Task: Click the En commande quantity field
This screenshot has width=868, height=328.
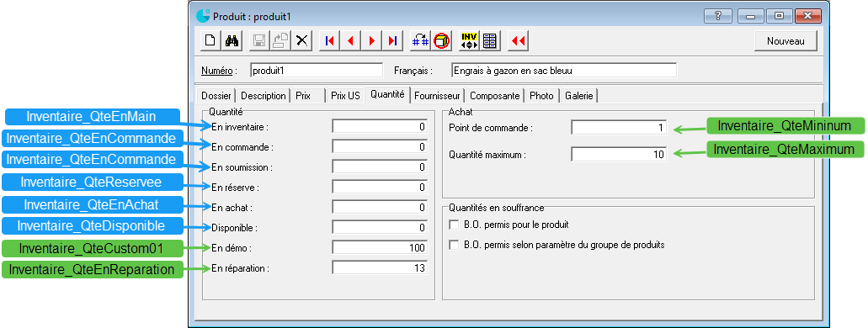Action: 380,146
